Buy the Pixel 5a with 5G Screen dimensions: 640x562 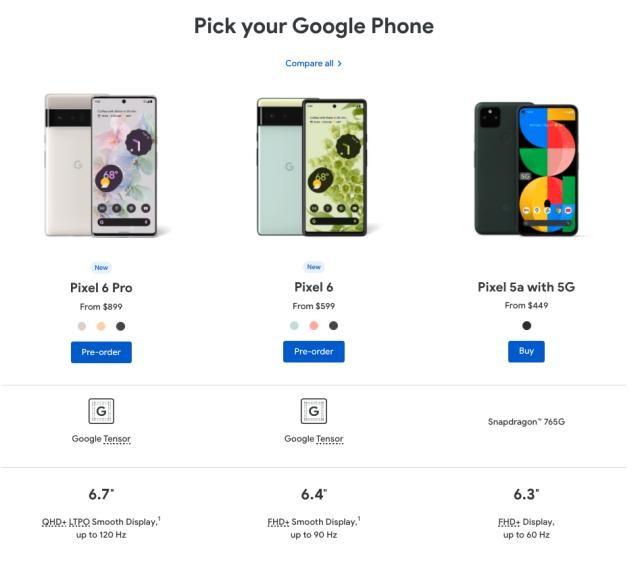pos(526,352)
